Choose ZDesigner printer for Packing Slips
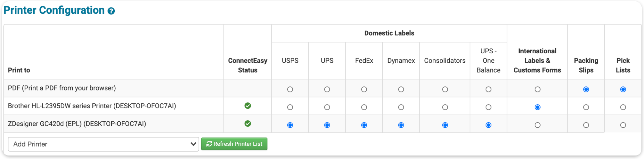The height and width of the screenshot is (159, 644). pos(586,125)
